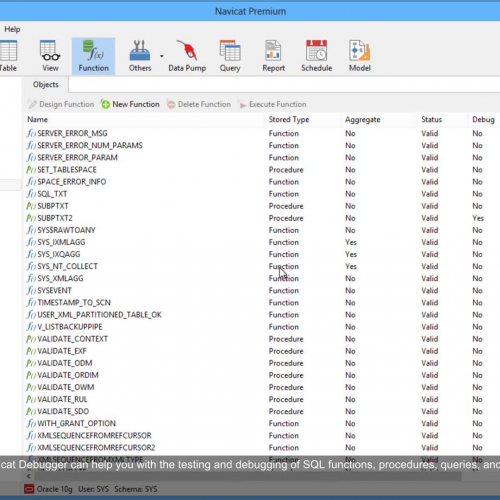Click the Design Function button
This screenshot has height=500, width=500.
[61, 104]
